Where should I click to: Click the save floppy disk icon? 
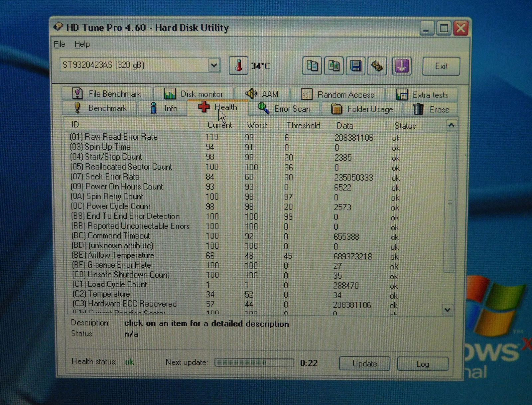coord(355,66)
